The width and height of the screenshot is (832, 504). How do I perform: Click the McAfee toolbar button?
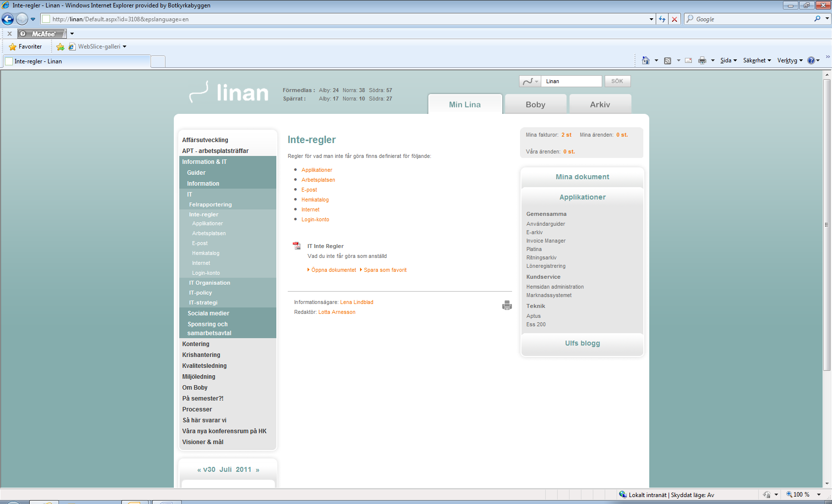(42, 34)
